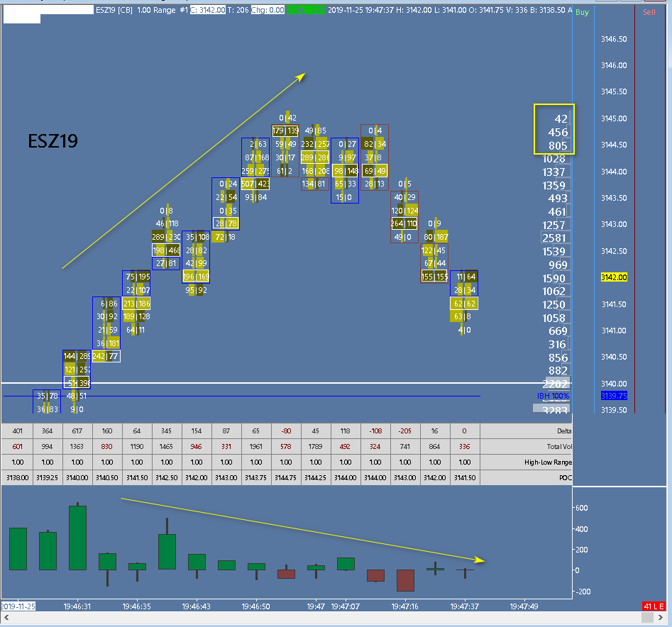Click the 264|110 footprint cell

point(404,223)
